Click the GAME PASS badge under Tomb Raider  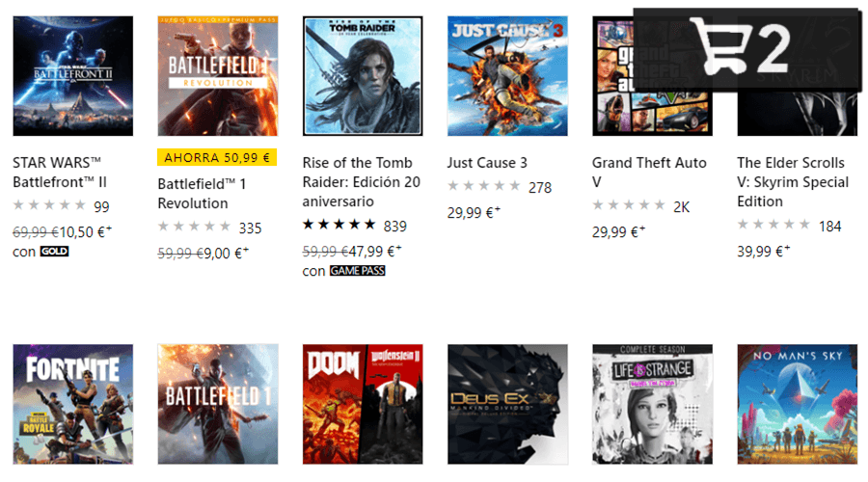coord(357,271)
